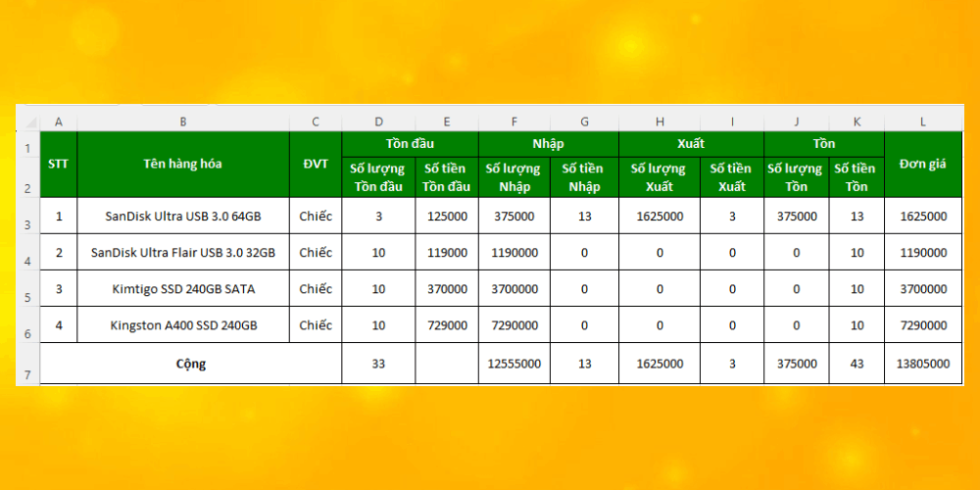Select column header F
980x490 pixels.
514,122
